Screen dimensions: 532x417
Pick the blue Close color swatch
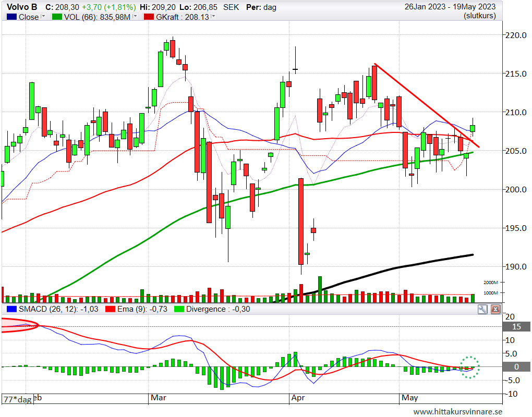[12, 17]
